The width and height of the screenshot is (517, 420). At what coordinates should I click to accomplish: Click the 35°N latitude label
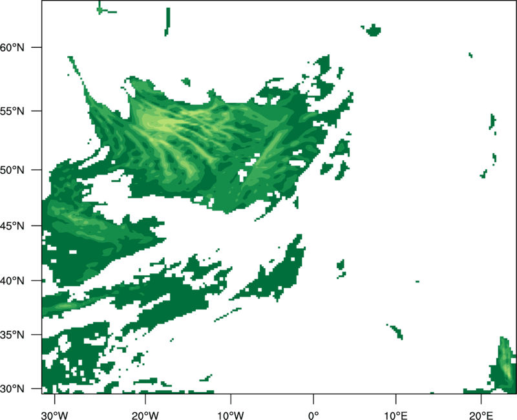click(x=12, y=335)
